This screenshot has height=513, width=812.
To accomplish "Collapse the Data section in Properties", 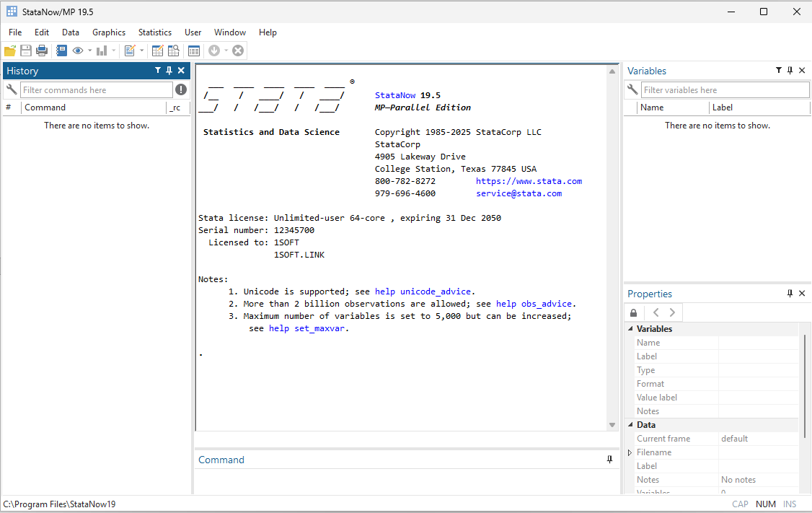I will pyautogui.click(x=631, y=424).
